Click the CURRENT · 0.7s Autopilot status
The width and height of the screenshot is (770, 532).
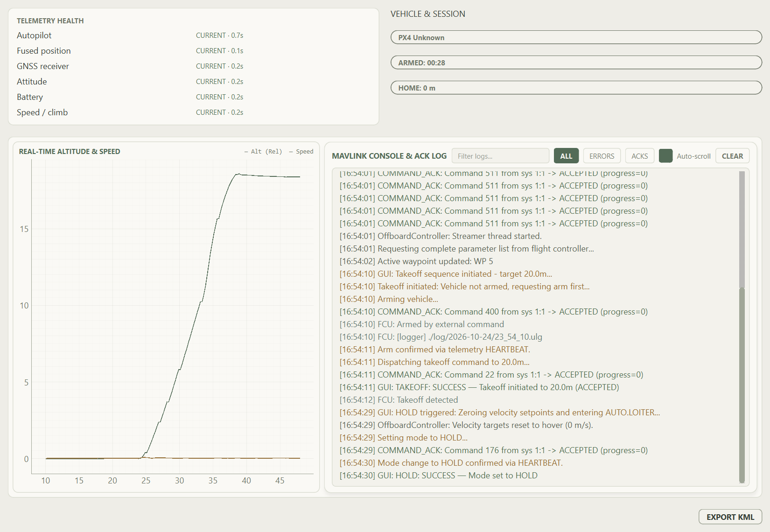click(x=219, y=35)
